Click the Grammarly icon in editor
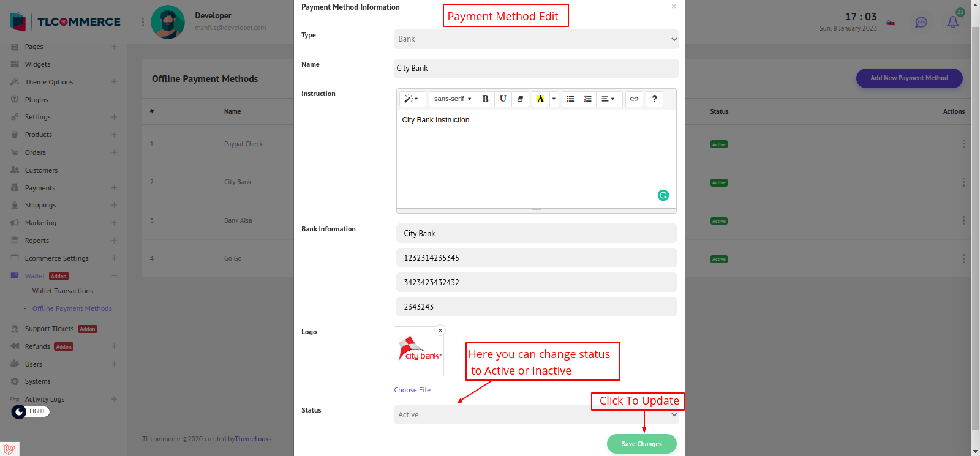 click(x=663, y=195)
